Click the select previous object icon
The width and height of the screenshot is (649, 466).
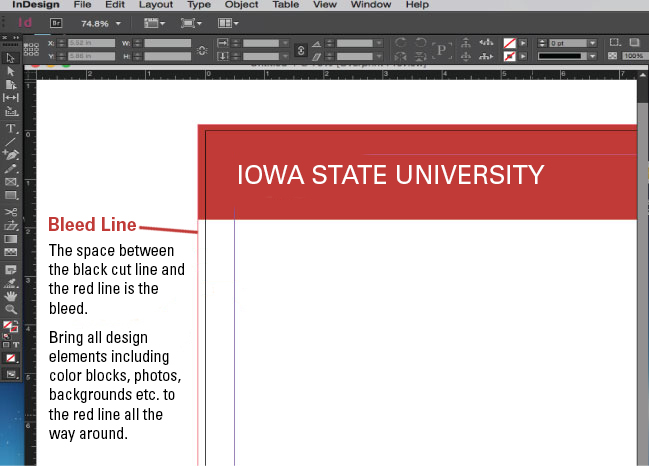coord(486,42)
